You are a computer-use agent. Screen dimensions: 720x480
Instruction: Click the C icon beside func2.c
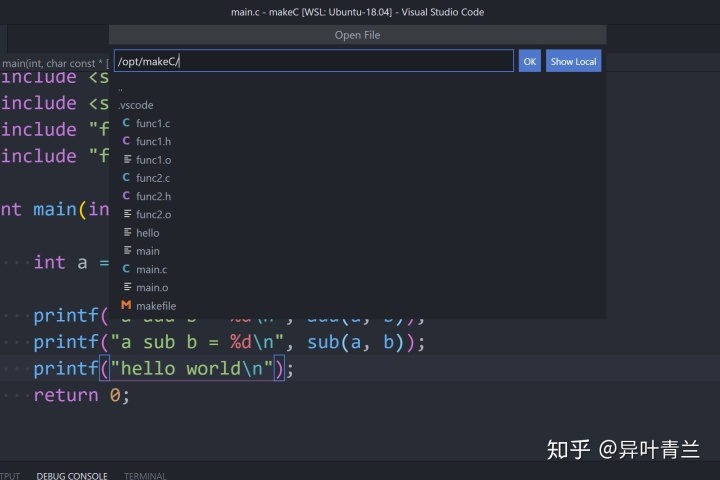[x=126, y=177]
